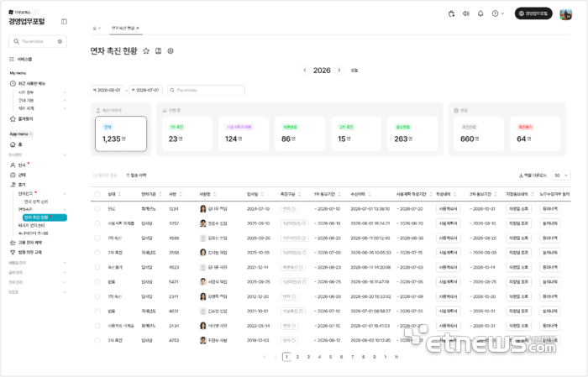The image size is (588, 377).
Task: Select the 660명 completed status card
Action: [479, 134]
